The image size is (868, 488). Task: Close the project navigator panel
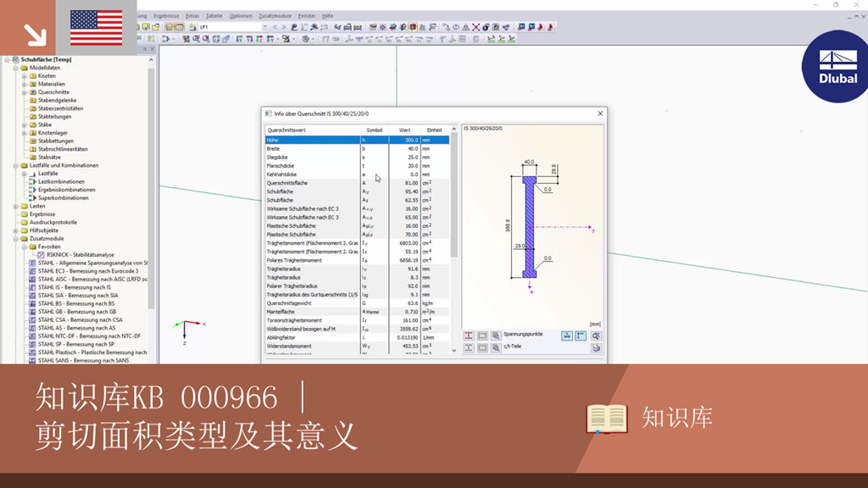click(153, 49)
